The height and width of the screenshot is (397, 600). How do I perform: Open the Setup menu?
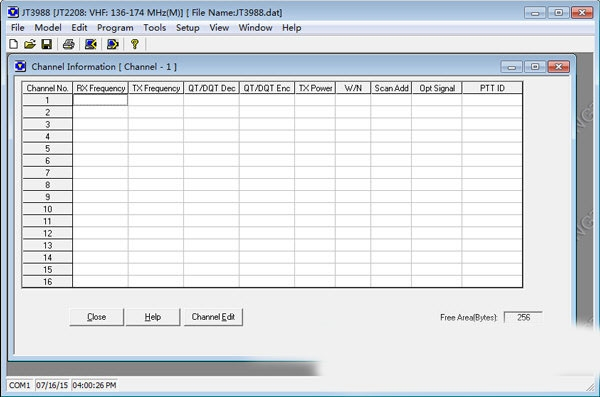188,28
